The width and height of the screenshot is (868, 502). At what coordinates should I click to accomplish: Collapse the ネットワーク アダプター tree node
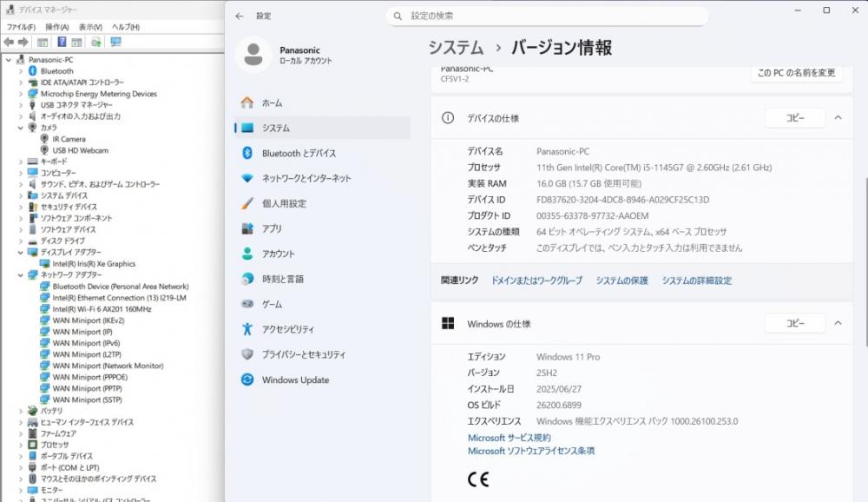click(21, 275)
